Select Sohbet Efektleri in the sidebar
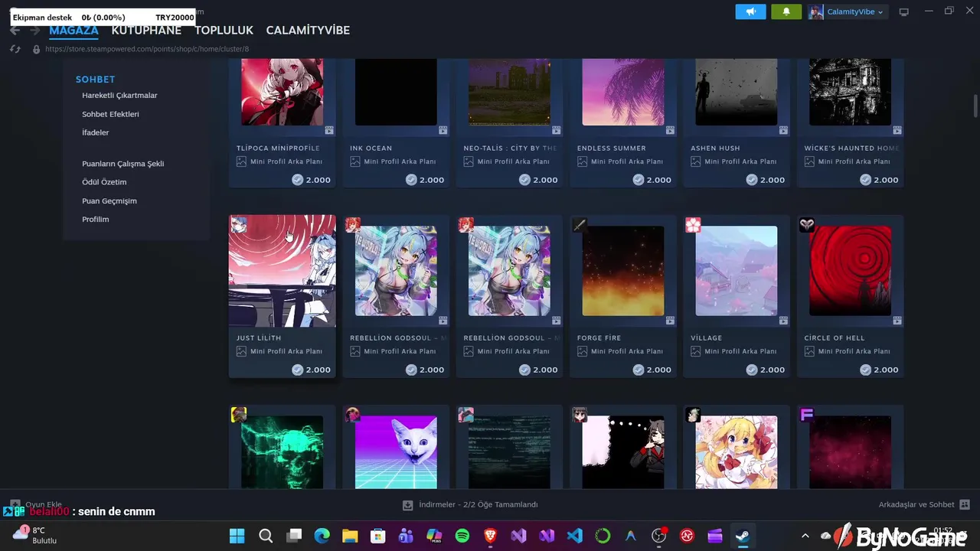This screenshot has height=551, width=980. [x=110, y=114]
